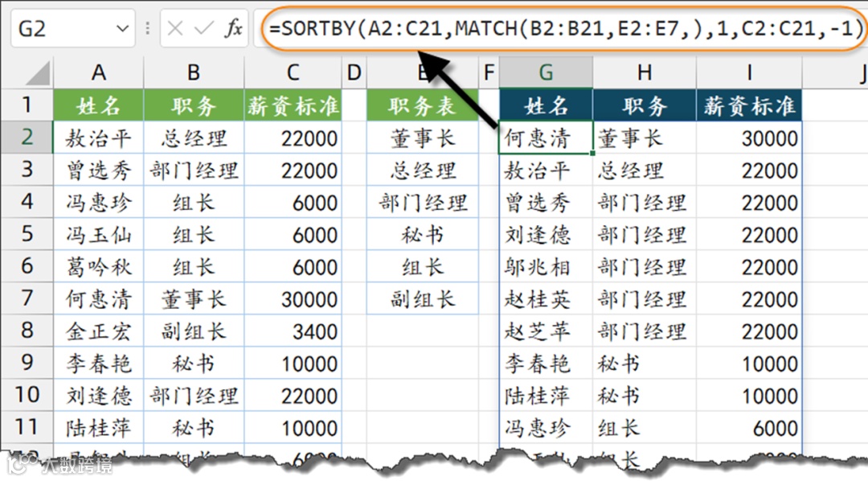
Task: Select cell I11 with 6000
Action: [x=749, y=426]
